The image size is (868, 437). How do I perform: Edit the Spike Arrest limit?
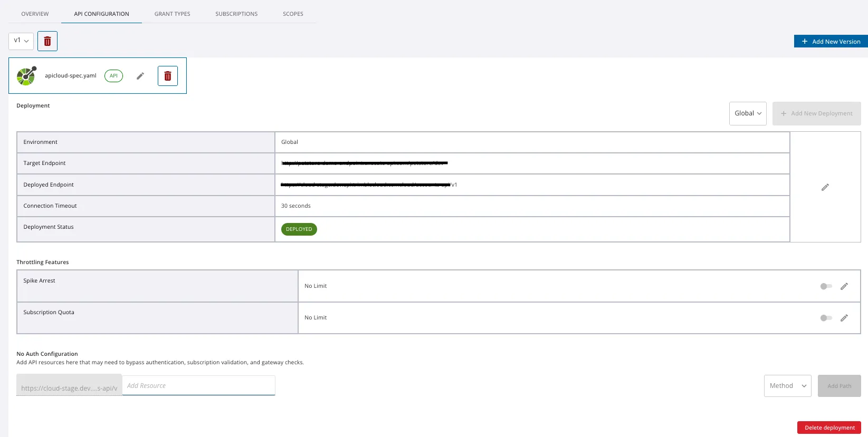pos(844,286)
